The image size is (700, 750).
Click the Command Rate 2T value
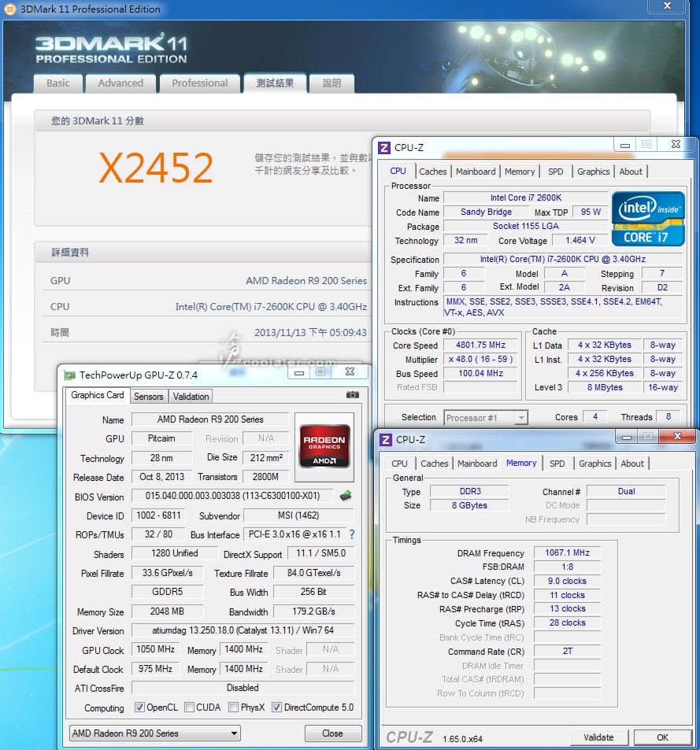(567, 651)
